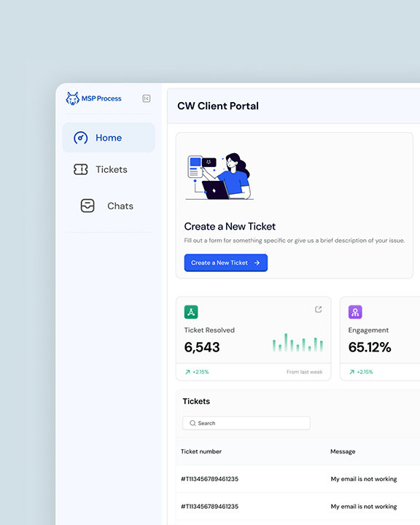Click the MSP Process wolf logo
420x525 pixels.
click(x=72, y=98)
